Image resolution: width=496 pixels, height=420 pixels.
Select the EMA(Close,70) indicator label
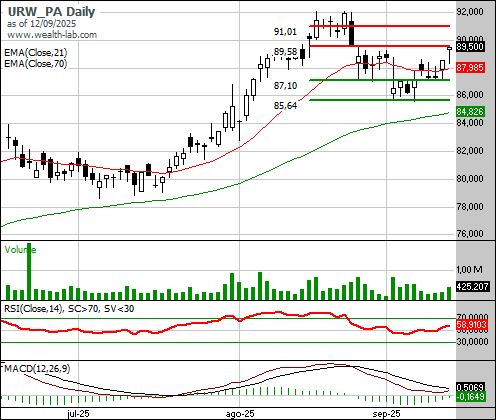[36, 63]
